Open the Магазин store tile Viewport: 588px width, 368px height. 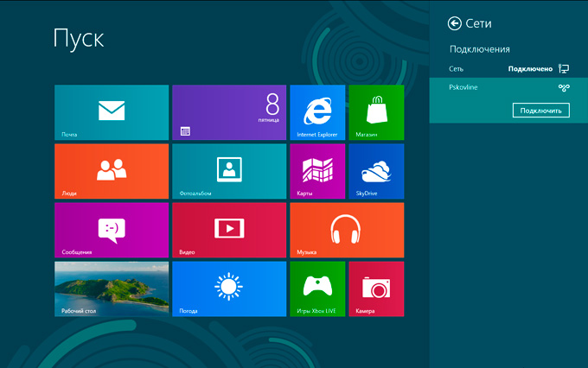(376, 112)
